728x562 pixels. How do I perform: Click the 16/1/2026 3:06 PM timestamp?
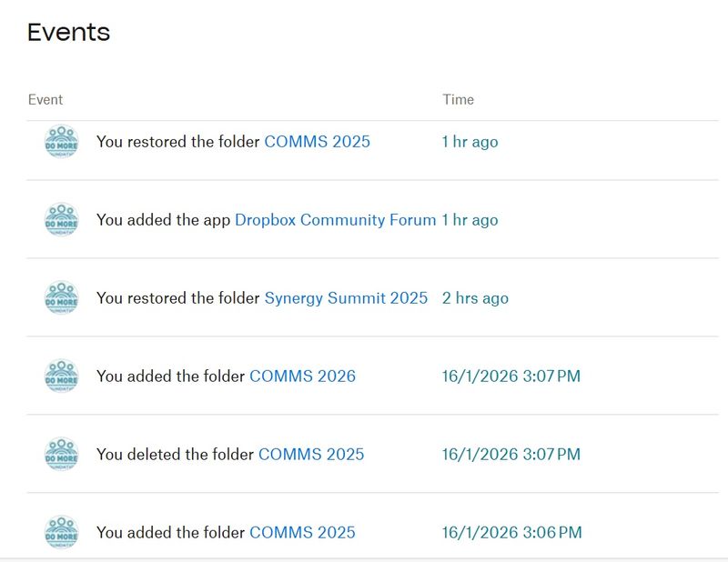[x=511, y=533]
